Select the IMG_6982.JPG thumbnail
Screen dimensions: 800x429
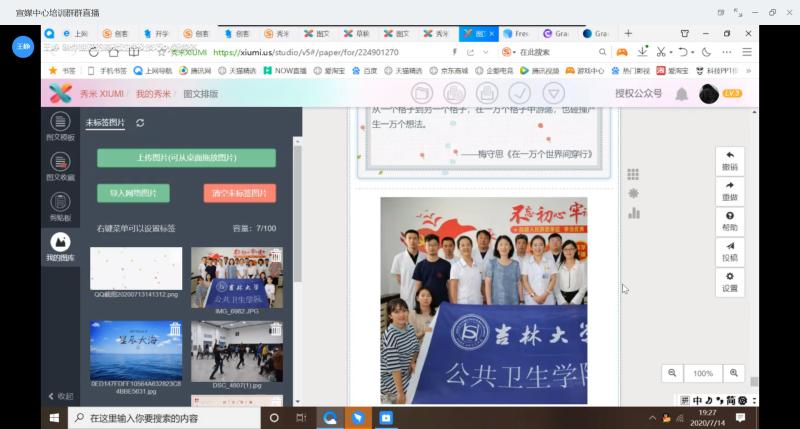coord(236,277)
